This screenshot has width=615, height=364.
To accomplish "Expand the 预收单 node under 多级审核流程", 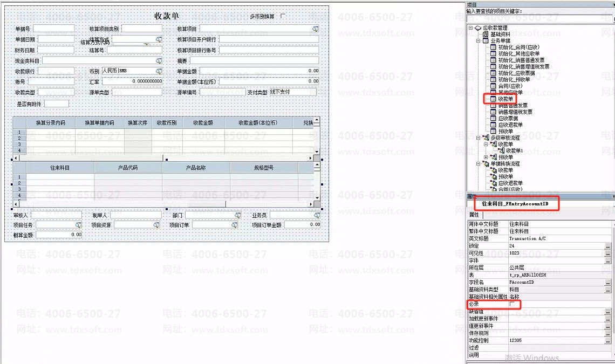I will (486, 157).
